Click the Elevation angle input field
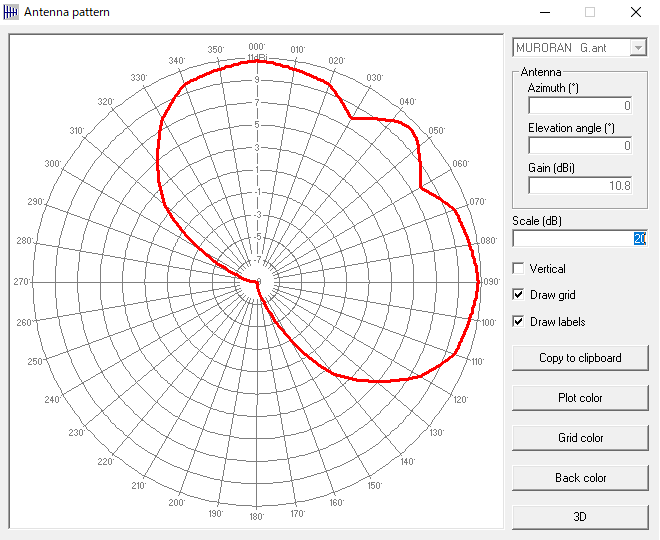660x540 pixels. [580, 146]
